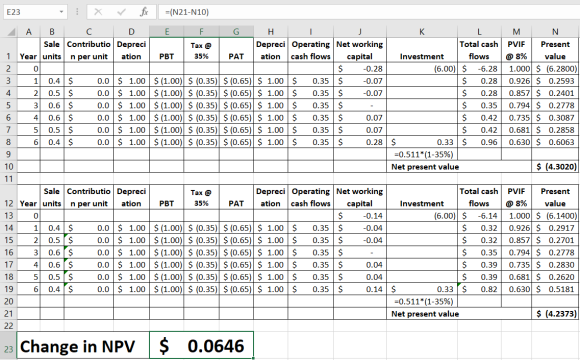Click the $ 0.5181 present value cell

(x=555, y=289)
